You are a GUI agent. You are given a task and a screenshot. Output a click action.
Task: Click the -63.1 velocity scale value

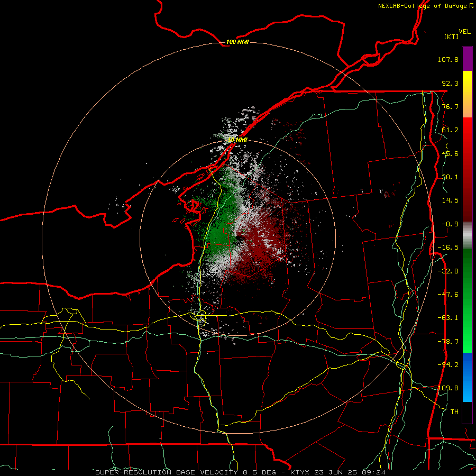(448, 318)
